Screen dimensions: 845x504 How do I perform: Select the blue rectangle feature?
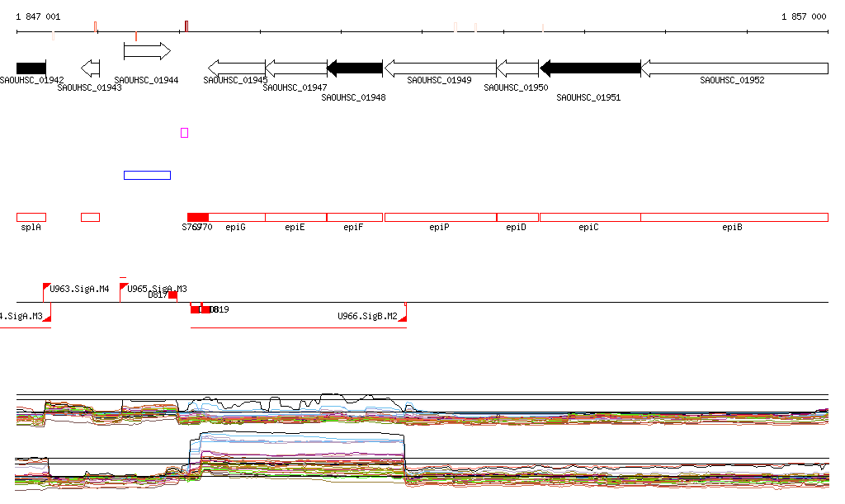tap(147, 175)
